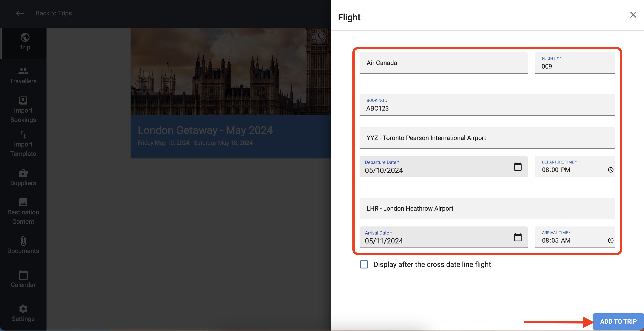Viewport: 644px width, 331px height.
Task: Edit Arrival Time 08:05 AM field
Action: click(x=575, y=237)
